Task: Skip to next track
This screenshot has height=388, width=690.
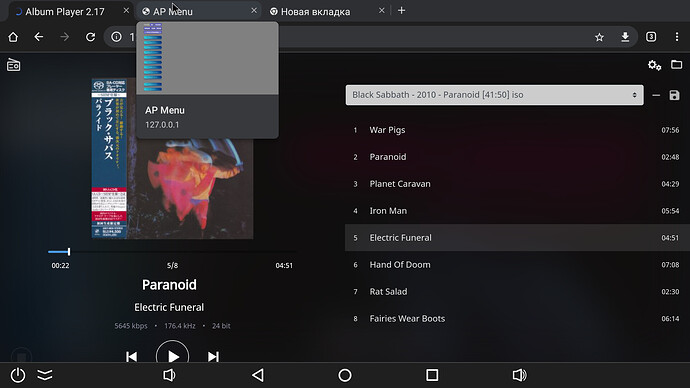Action: coord(213,356)
